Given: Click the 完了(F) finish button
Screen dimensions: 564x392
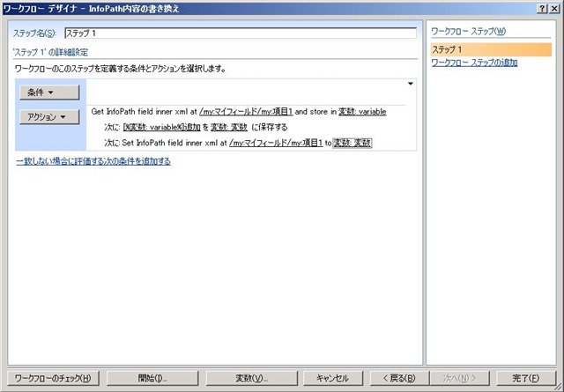Looking at the screenshot, I should [x=526, y=378].
